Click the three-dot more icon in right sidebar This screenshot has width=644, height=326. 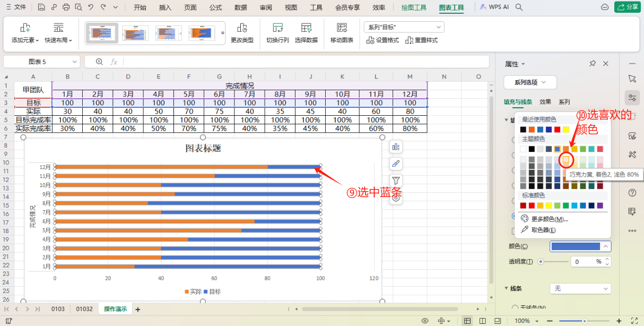[632, 231]
